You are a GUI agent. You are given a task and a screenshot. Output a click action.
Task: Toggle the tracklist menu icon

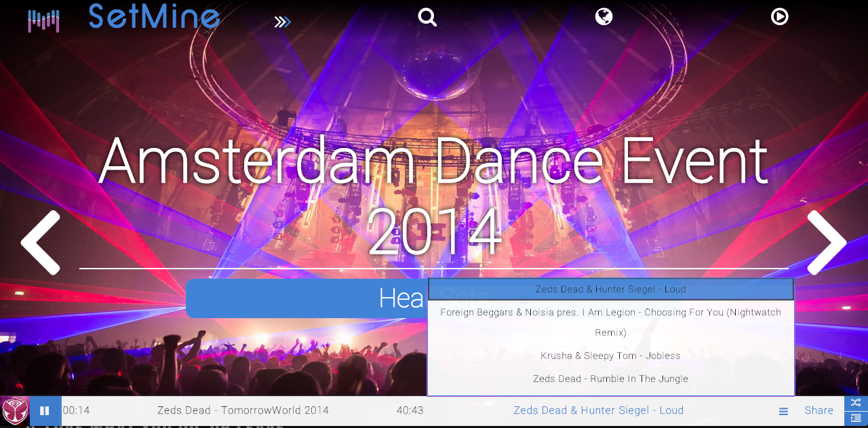(x=783, y=411)
